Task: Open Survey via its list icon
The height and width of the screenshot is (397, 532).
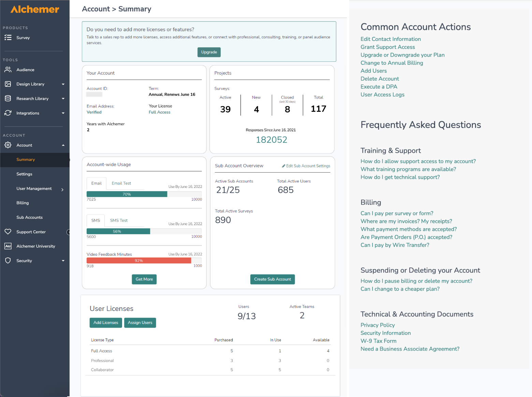Action: [8, 38]
